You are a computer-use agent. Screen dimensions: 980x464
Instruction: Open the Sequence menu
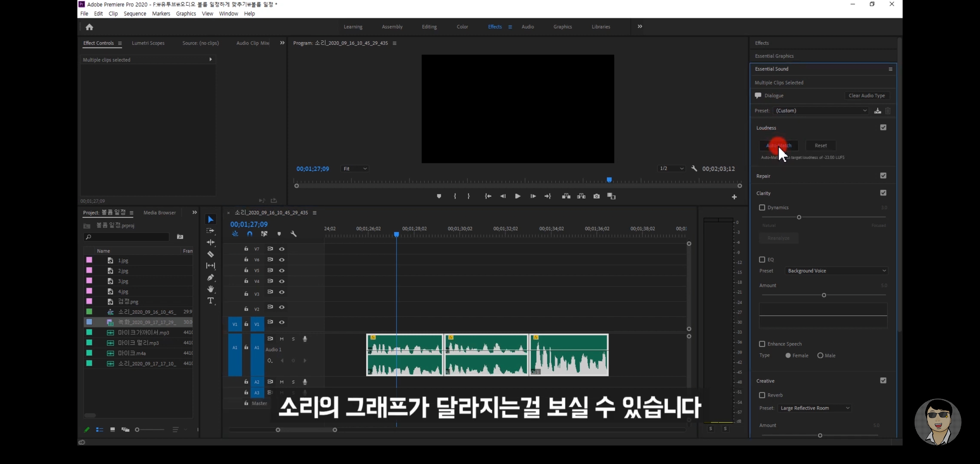pyautogui.click(x=135, y=14)
